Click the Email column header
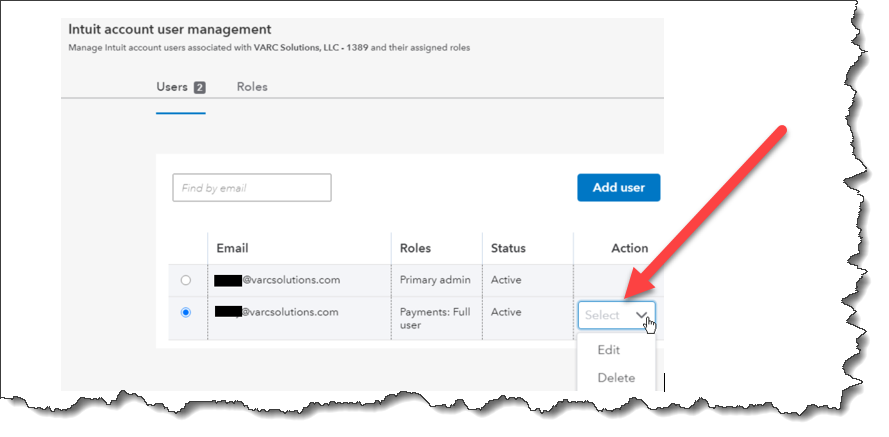The width and height of the screenshot is (889, 437). pos(232,248)
